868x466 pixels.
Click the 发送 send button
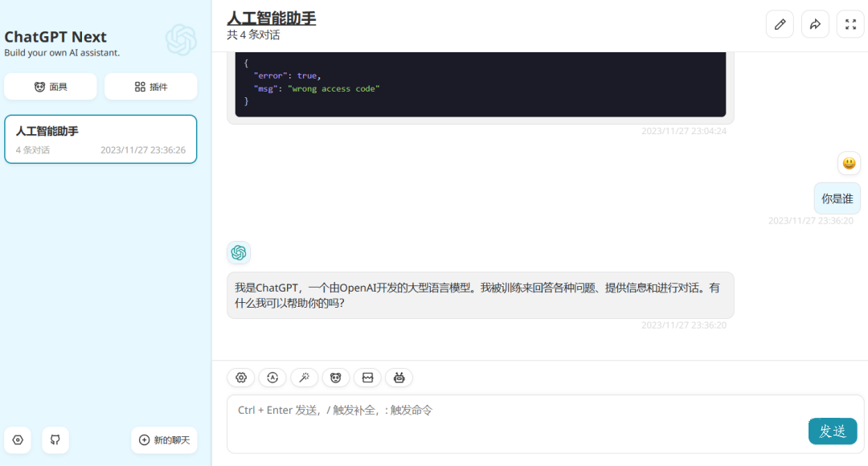[833, 431]
